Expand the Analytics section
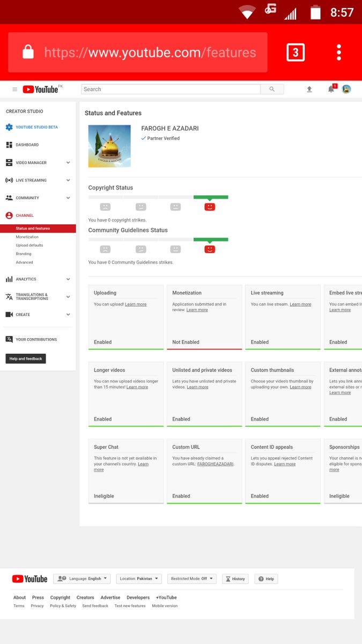The width and height of the screenshot is (362, 644). 68,279
